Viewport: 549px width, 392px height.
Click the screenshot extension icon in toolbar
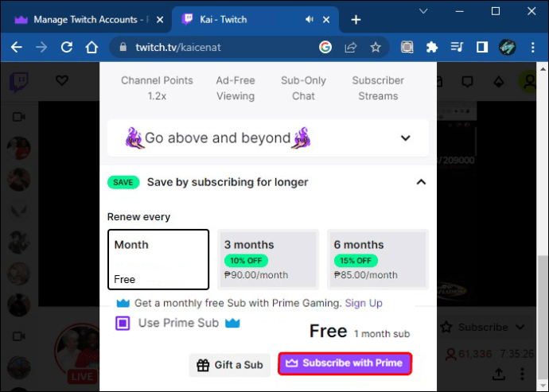(x=407, y=47)
